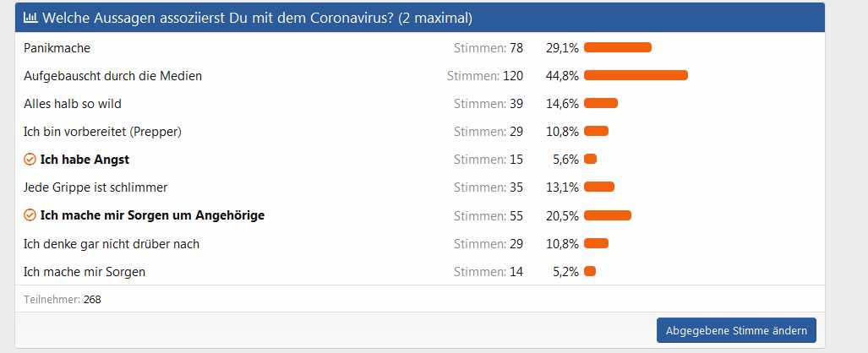Screen dimensions: 868x353
Task: Choose Ich denke gar nicht drüber nach
Action: pyautogui.click(x=111, y=244)
